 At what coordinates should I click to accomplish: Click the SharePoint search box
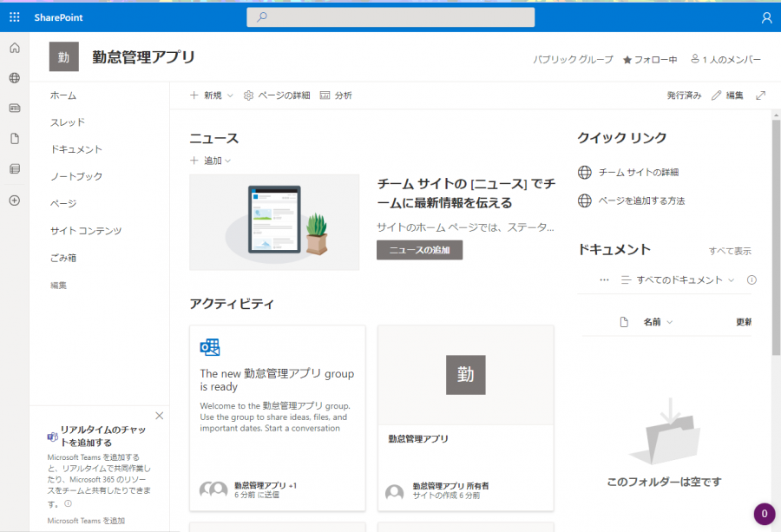coord(390,17)
